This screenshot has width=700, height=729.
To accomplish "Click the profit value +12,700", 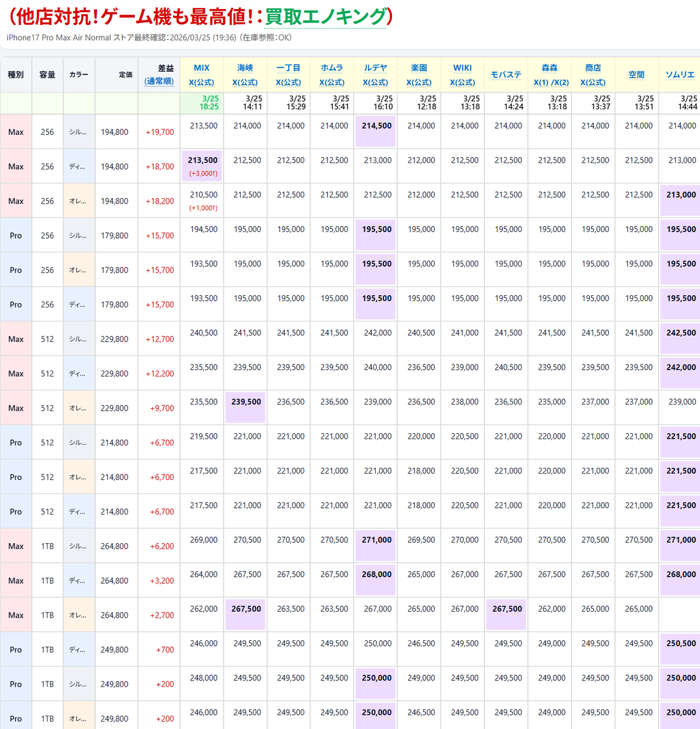I will pos(160,339).
